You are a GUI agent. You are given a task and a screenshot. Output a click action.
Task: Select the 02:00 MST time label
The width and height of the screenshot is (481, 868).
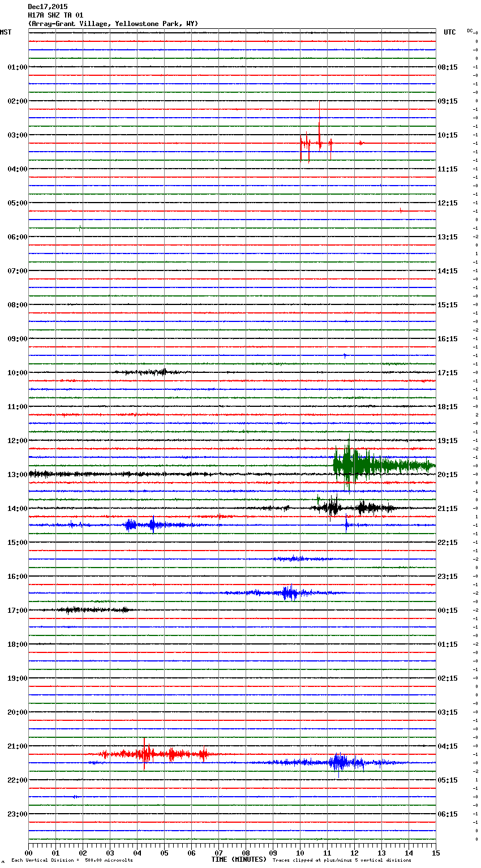point(18,101)
